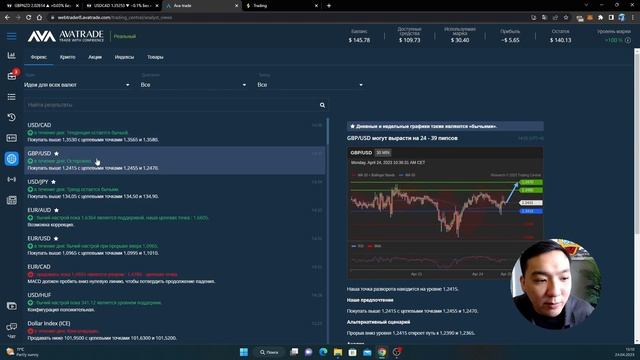
Task: Select the highlighted globe analysis icon in the sidebar
Action: click(11, 158)
